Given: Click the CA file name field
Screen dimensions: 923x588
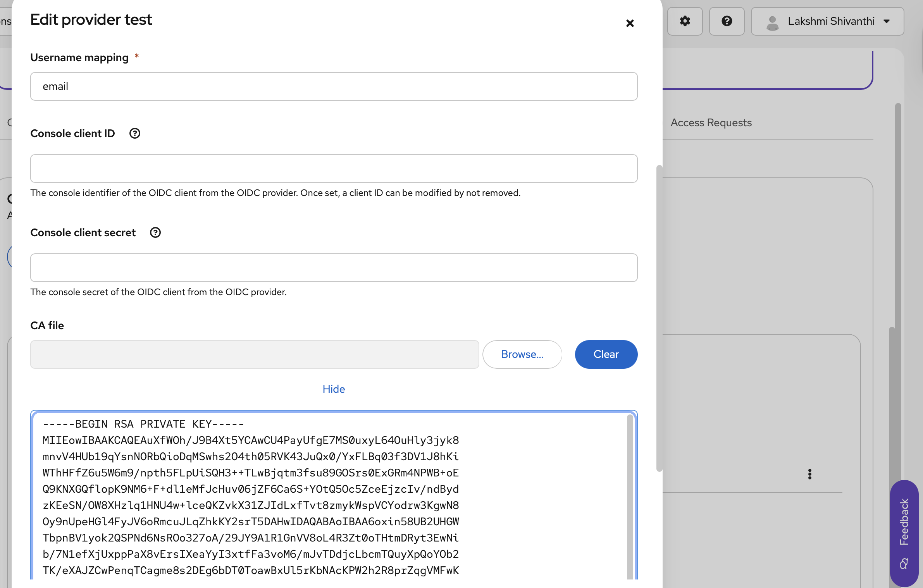Looking at the screenshot, I should click(x=255, y=354).
